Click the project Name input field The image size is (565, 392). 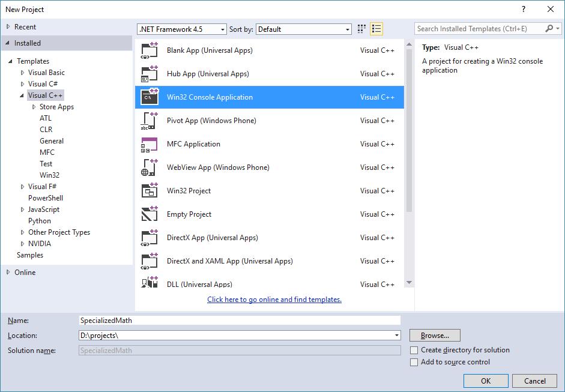pyautogui.click(x=240, y=321)
